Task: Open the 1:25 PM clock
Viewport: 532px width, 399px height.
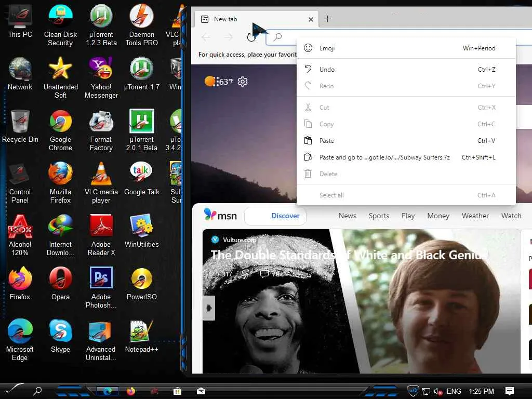Action: [x=481, y=391]
